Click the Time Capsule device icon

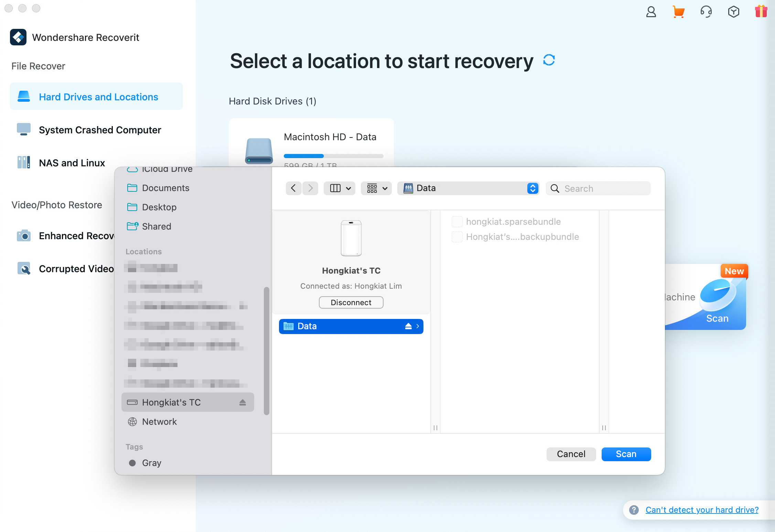pyautogui.click(x=351, y=238)
